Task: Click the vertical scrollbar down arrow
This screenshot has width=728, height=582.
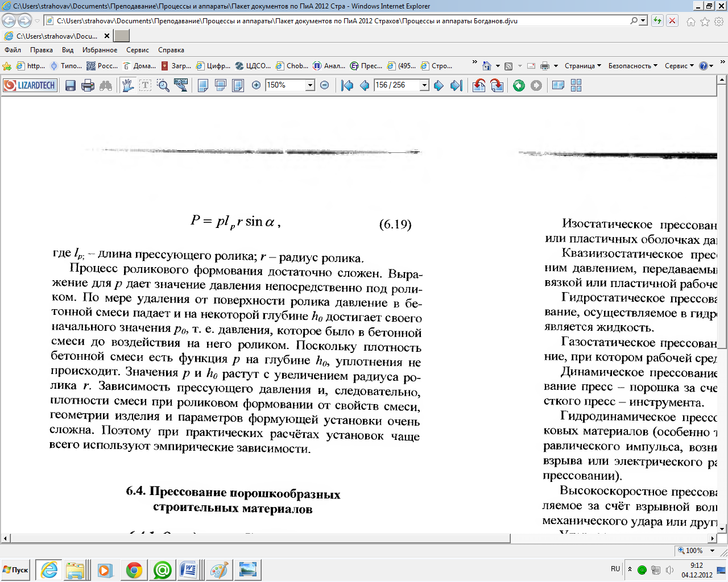Action: (x=723, y=529)
